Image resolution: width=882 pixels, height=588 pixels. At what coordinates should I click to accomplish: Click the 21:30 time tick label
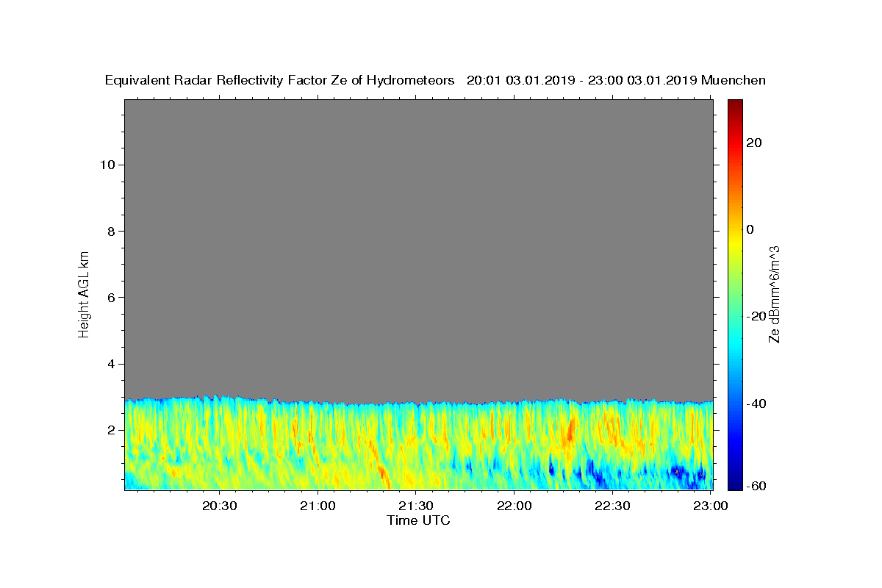(416, 506)
